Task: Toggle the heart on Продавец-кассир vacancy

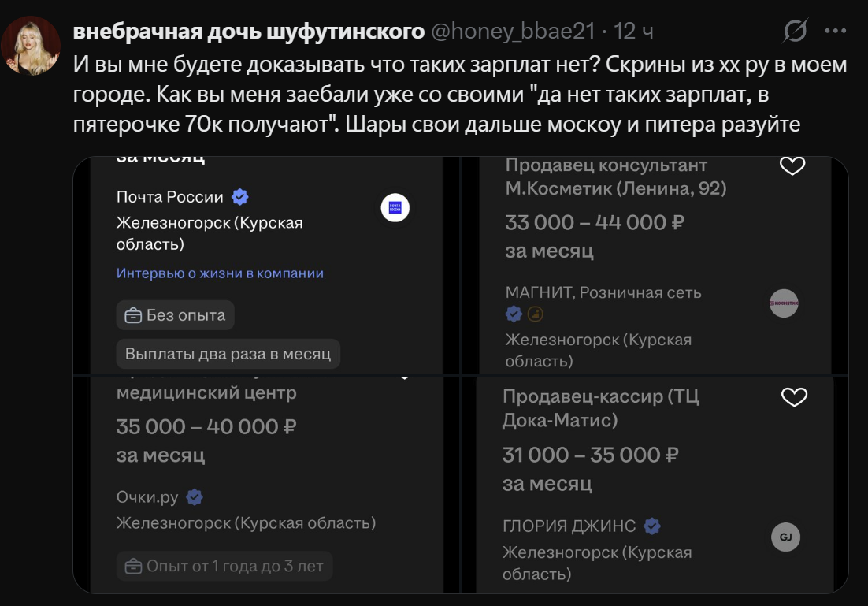Action: coord(793,397)
